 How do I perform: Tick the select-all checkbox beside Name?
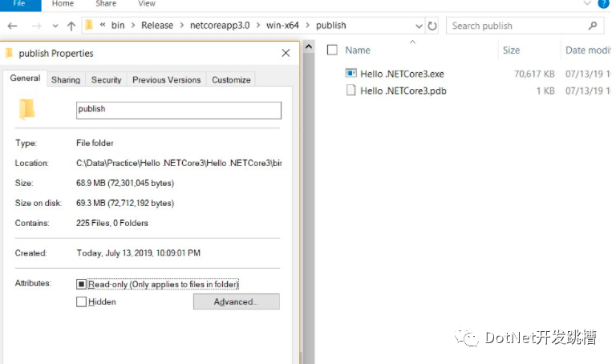pos(332,50)
